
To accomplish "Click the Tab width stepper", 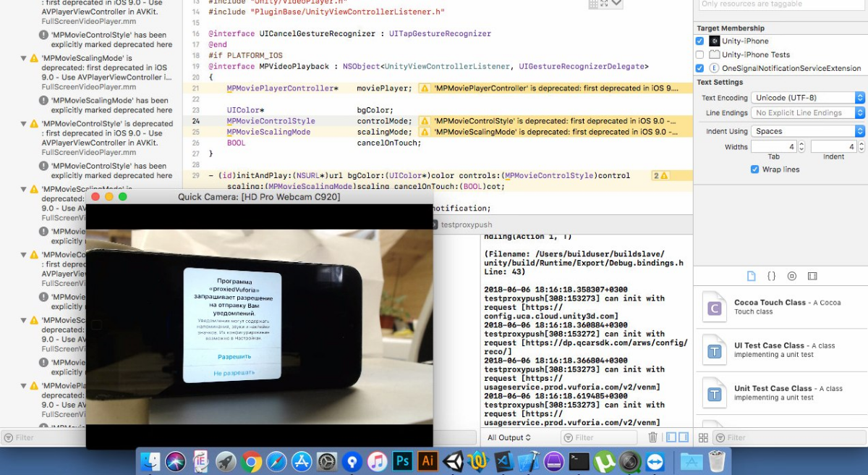I will pyautogui.click(x=801, y=147).
